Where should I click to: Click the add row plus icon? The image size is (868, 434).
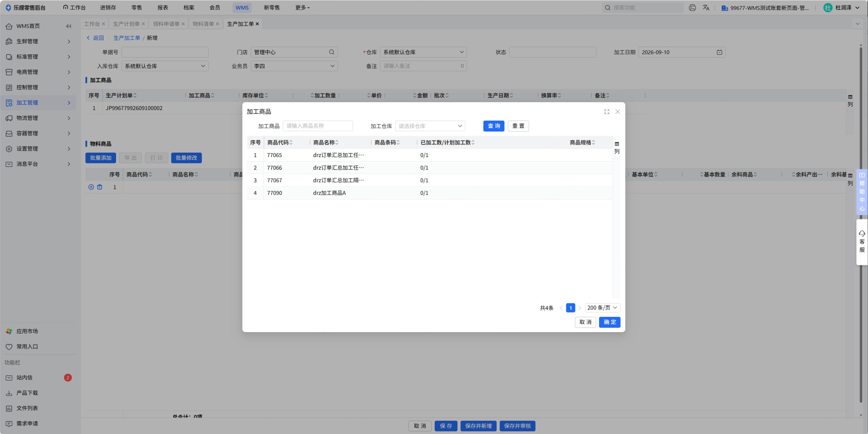point(91,187)
